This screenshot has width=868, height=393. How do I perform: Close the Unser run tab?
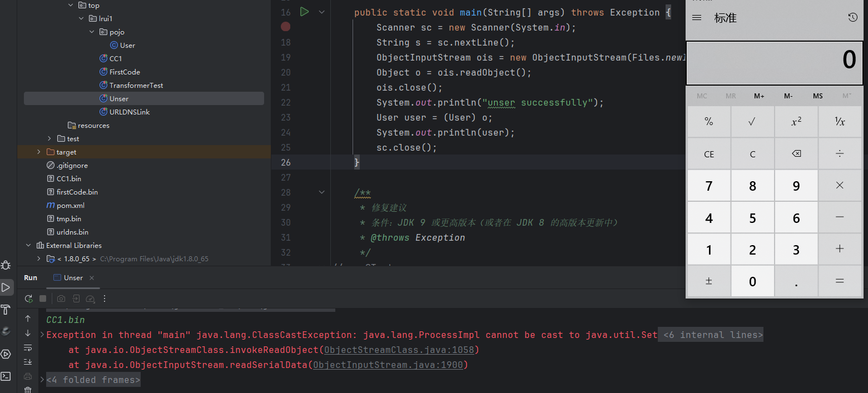tap(92, 278)
